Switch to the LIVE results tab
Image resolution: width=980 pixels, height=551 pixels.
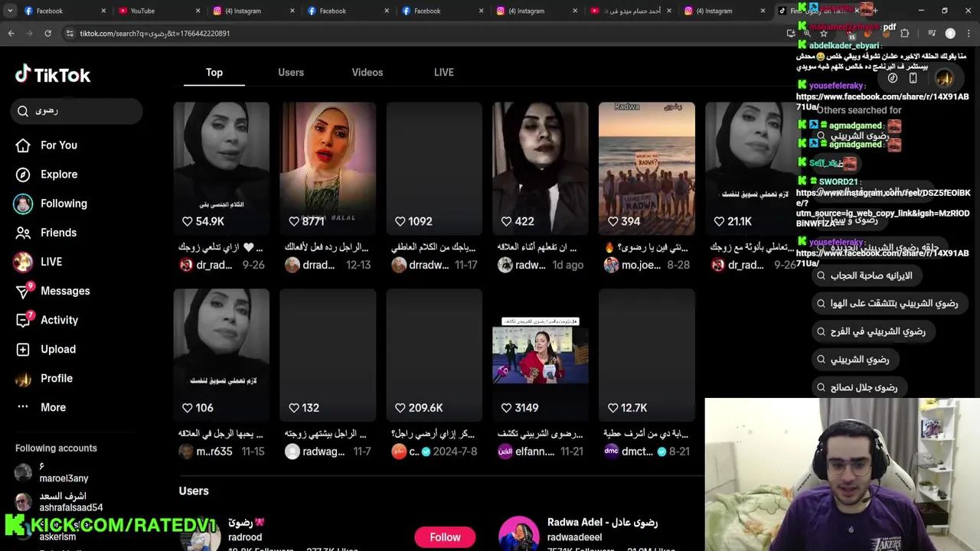point(444,72)
